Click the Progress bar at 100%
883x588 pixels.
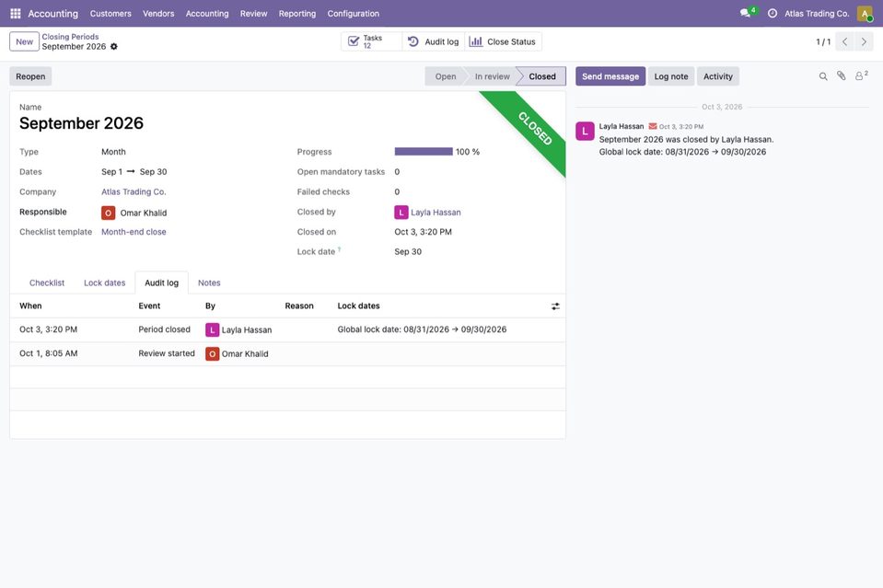[424, 151]
